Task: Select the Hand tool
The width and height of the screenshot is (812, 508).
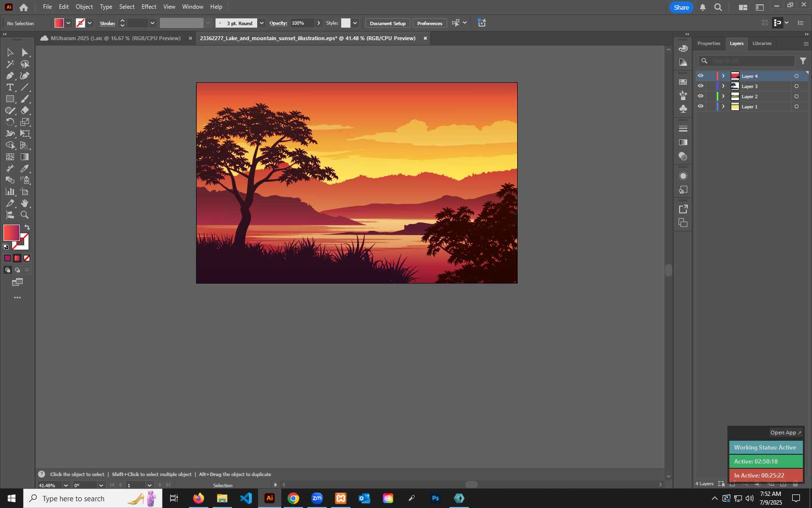Action: [x=25, y=203]
